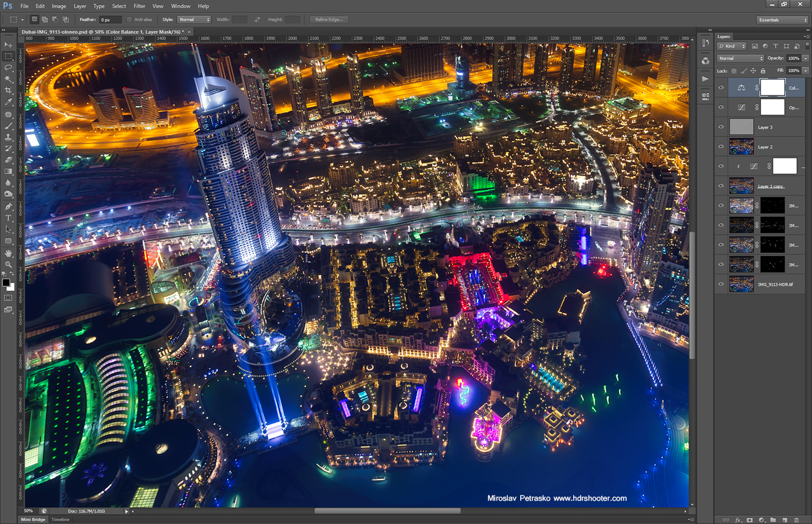
Task: Select the Crop tool
Action: (x=8, y=90)
